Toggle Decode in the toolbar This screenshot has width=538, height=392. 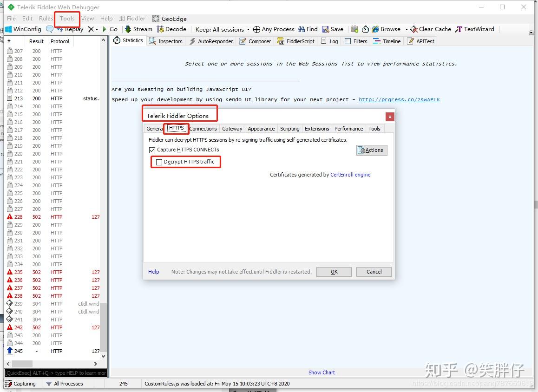point(171,29)
